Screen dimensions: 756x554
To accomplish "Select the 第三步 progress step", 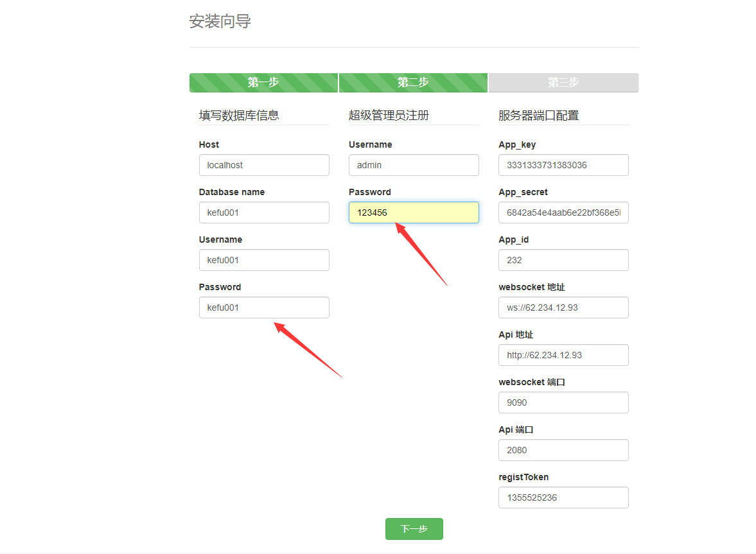I will click(x=563, y=83).
